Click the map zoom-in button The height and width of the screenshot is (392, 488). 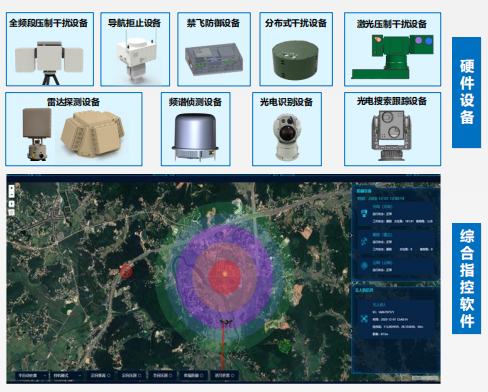[11, 188]
